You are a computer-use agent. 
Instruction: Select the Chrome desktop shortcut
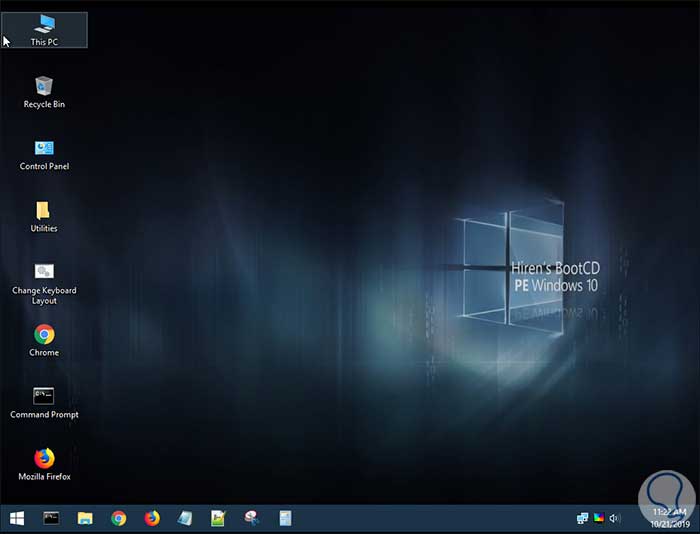click(x=44, y=341)
